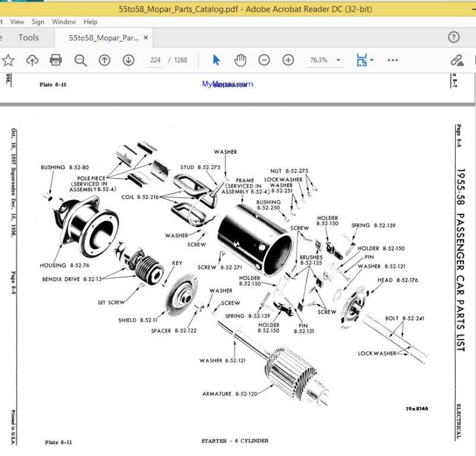
Task: Open the Window menu
Action: pyautogui.click(x=64, y=22)
